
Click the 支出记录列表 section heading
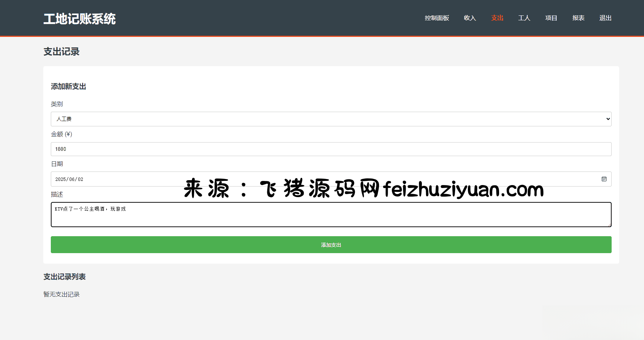(x=64, y=276)
